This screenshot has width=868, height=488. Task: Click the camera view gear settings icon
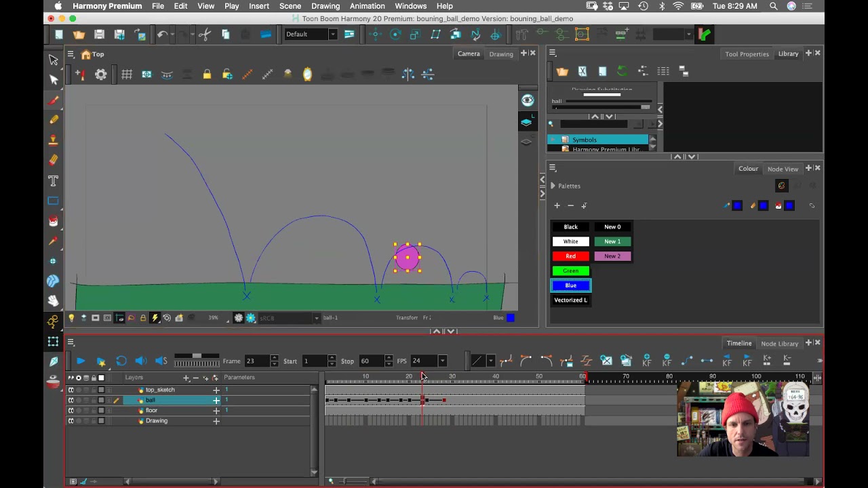click(100, 74)
